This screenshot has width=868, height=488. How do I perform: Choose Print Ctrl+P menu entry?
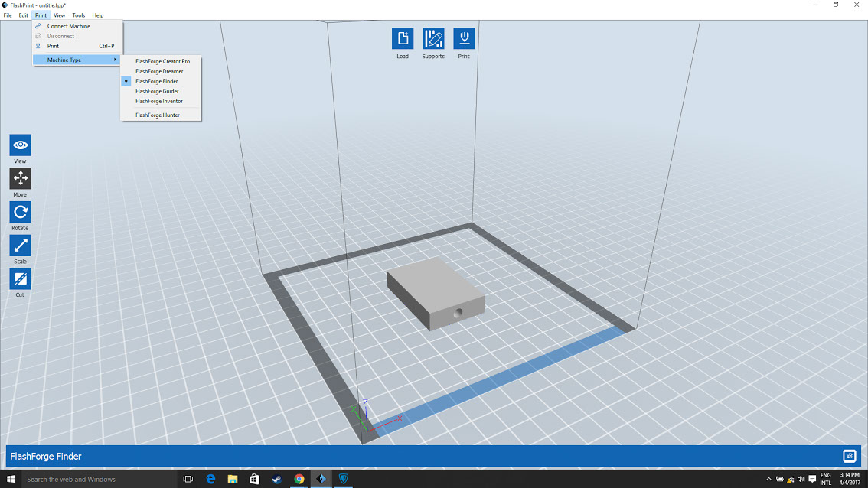pyautogui.click(x=77, y=46)
